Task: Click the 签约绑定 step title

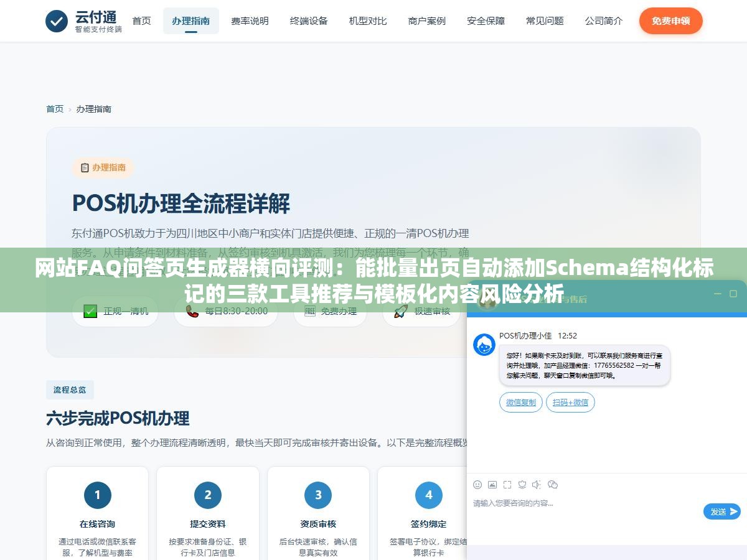Action: point(429,524)
